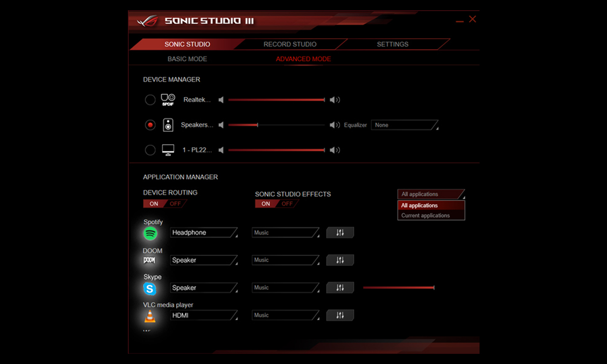Viewport: 607px width, 364px height.
Task: Select the 1 - PL22 device radio button
Action: 150,150
